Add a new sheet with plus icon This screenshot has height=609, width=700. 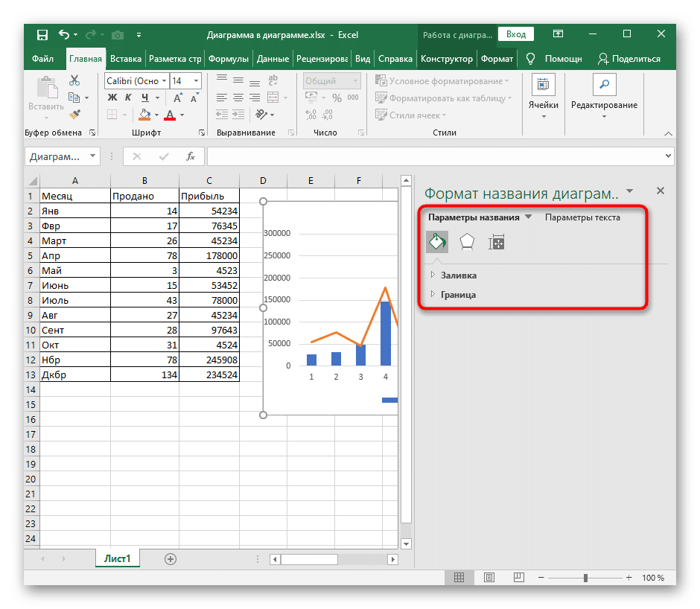tap(171, 558)
